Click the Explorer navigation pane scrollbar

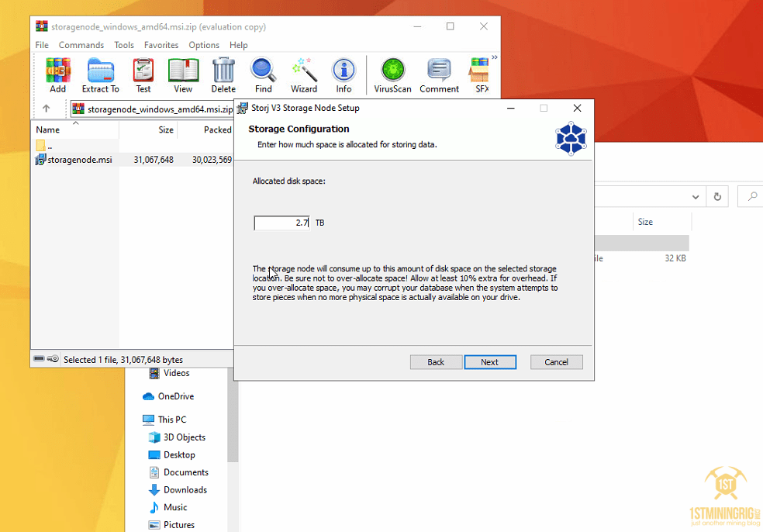pos(233,415)
